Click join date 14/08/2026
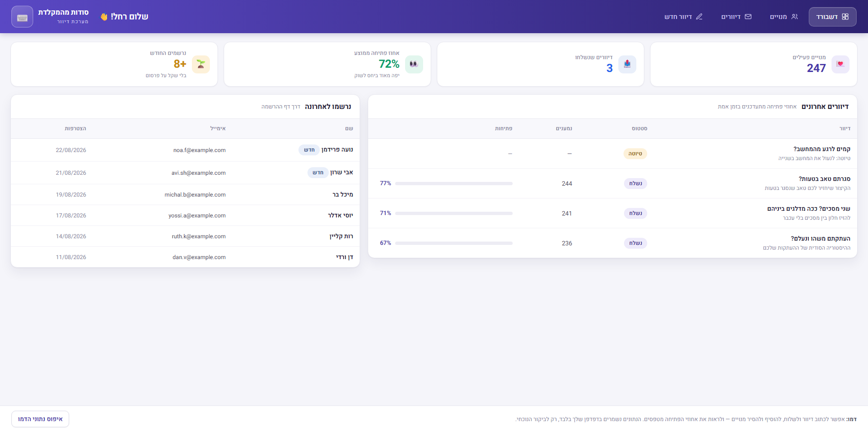868x432 pixels. [71, 236]
